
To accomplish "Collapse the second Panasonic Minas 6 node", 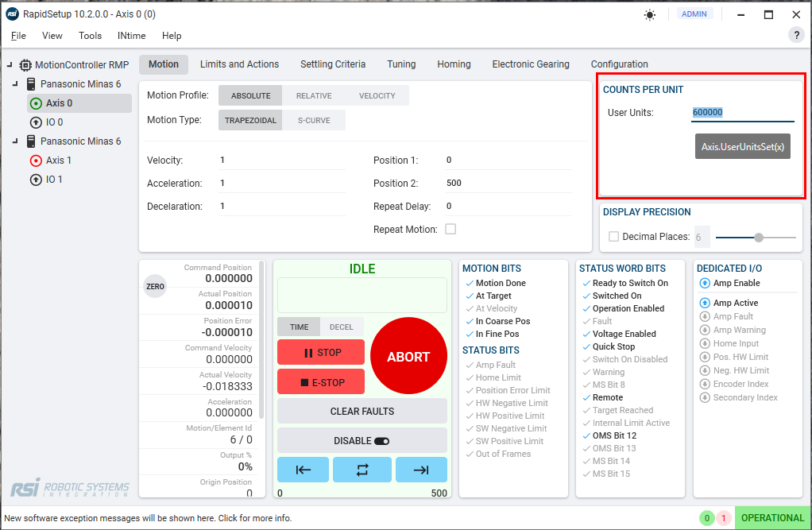I will pyautogui.click(x=16, y=141).
